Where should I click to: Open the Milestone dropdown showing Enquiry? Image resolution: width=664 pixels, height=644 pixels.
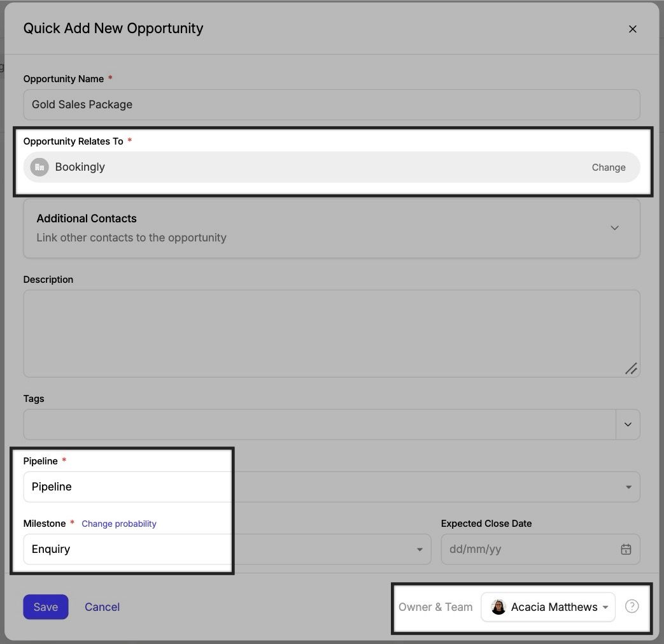pyautogui.click(x=227, y=549)
